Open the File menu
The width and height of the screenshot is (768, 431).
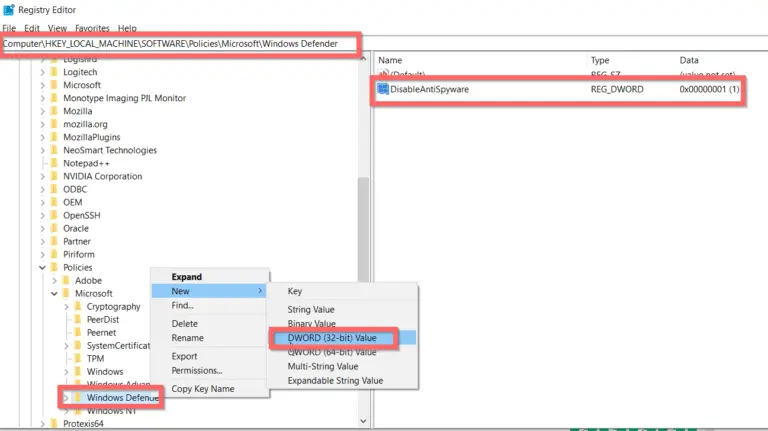pyautogui.click(x=9, y=28)
